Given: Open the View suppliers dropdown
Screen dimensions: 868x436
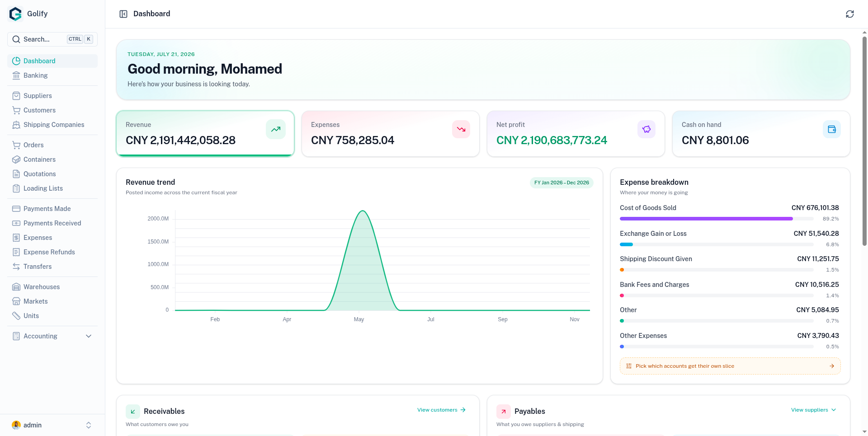Looking at the screenshot, I should point(814,410).
